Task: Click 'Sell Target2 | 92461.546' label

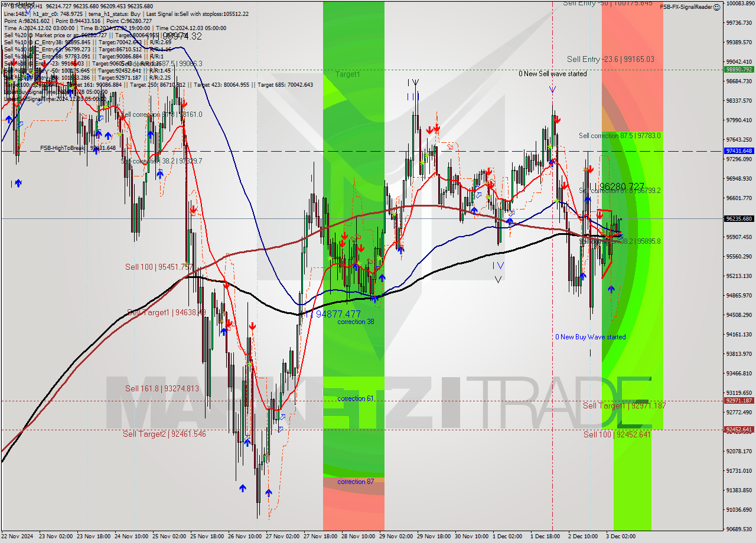Action: pyautogui.click(x=164, y=434)
